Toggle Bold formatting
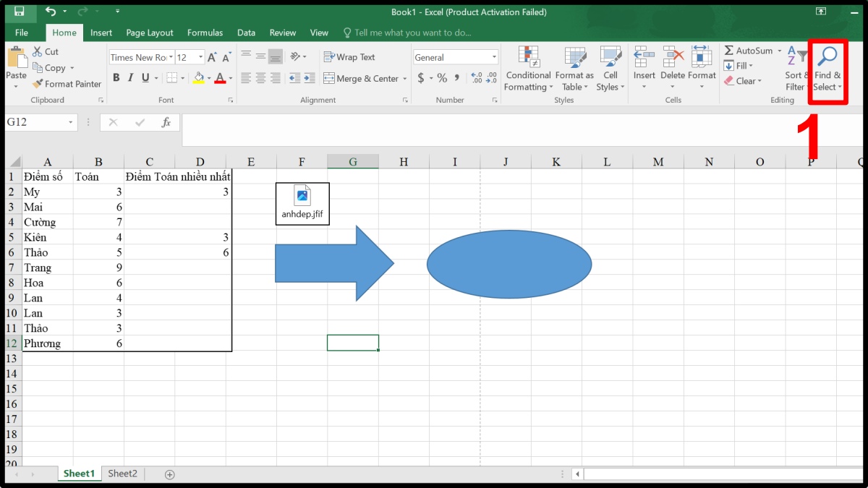Image resolution: width=868 pixels, height=488 pixels. tap(116, 78)
